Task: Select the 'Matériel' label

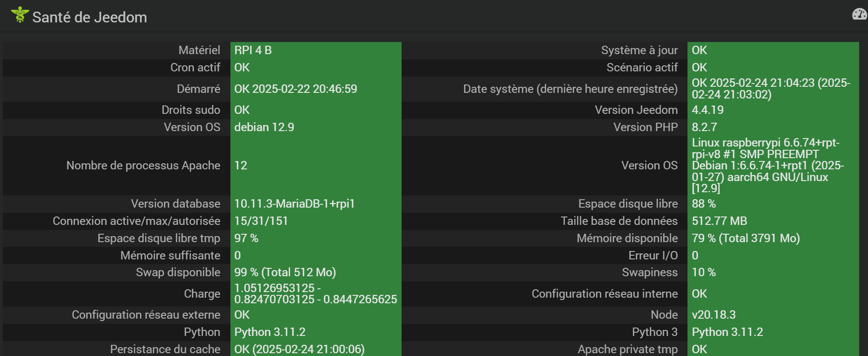Action: [199, 50]
